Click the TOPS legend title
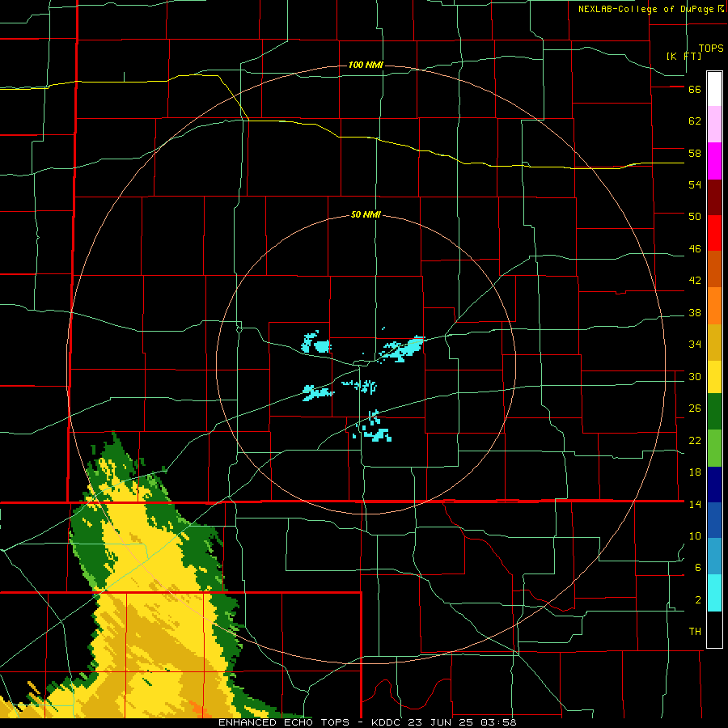Screen dimensions: 728x728 [711, 49]
